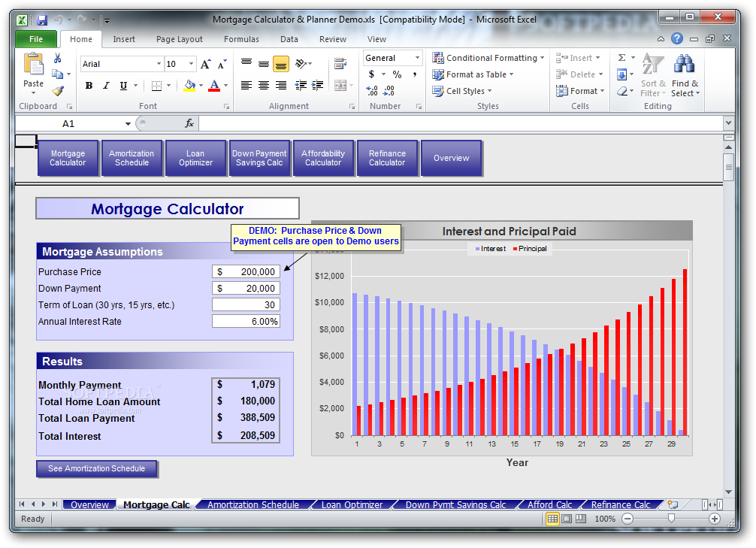This screenshot has width=756, height=548.
Task: Switch to Page Layout tab
Action: point(180,39)
